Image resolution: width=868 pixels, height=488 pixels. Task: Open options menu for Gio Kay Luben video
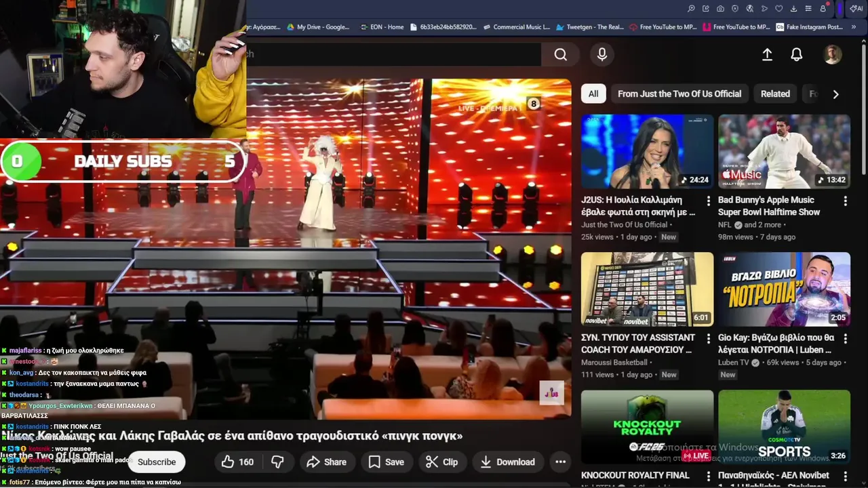[845, 339]
